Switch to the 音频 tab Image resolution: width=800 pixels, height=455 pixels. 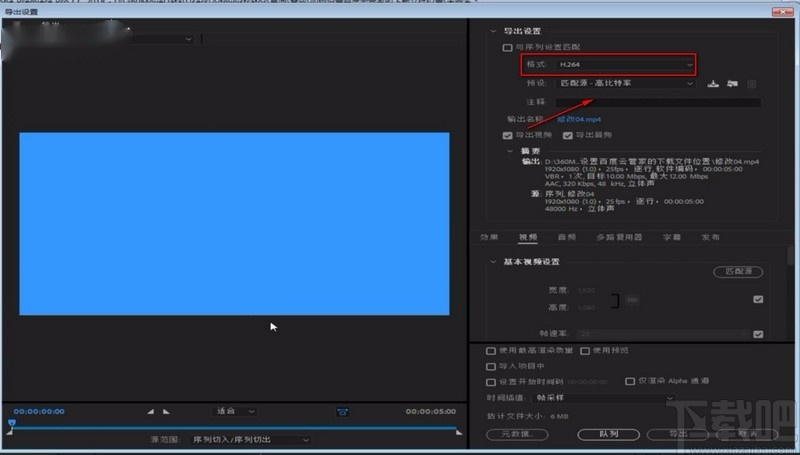[x=566, y=237]
